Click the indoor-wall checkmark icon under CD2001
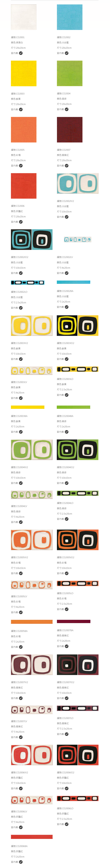Viewport: 110px width, 868px height. pos(21,53)
